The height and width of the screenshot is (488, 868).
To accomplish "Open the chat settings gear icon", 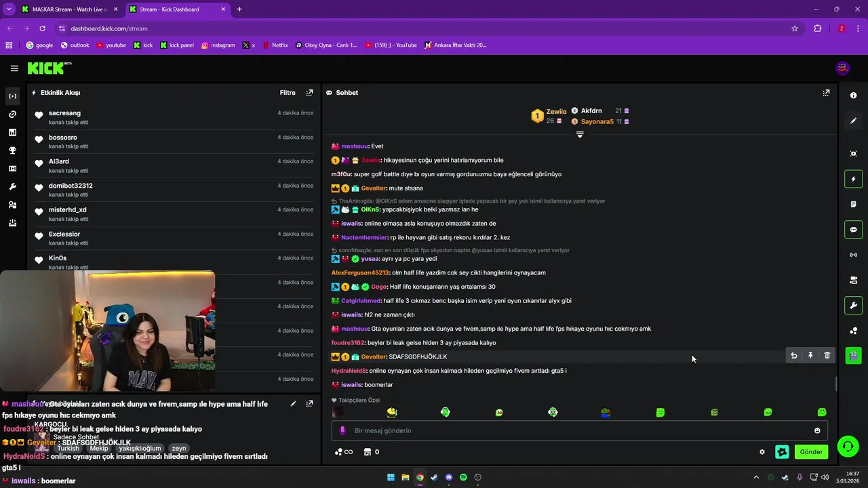I will [x=762, y=452].
